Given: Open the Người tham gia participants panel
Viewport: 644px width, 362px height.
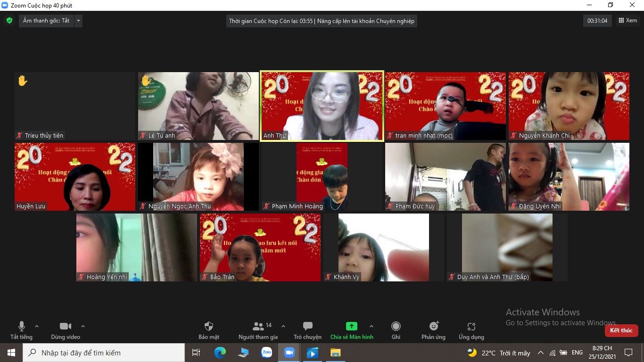Looking at the screenshot, I should click(258, 327).
